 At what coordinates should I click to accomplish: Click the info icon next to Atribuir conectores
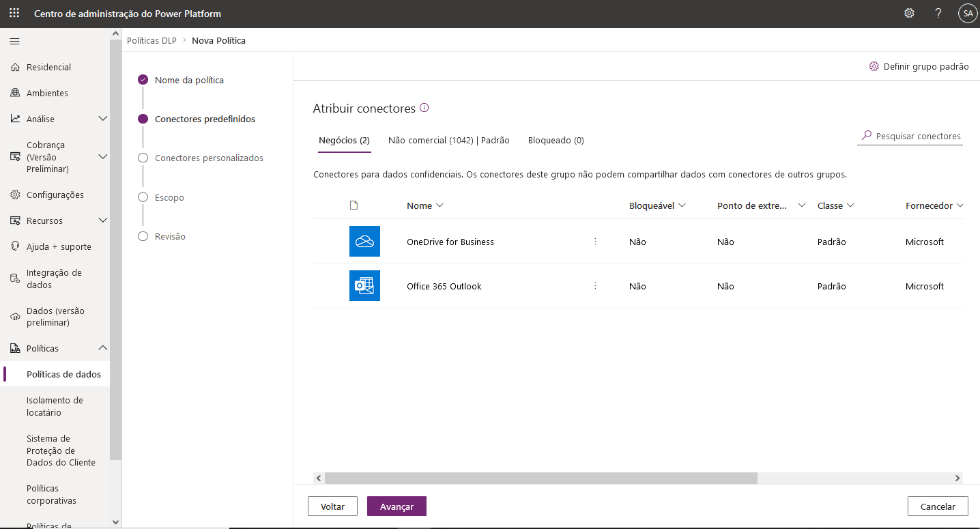click(424, 108)
